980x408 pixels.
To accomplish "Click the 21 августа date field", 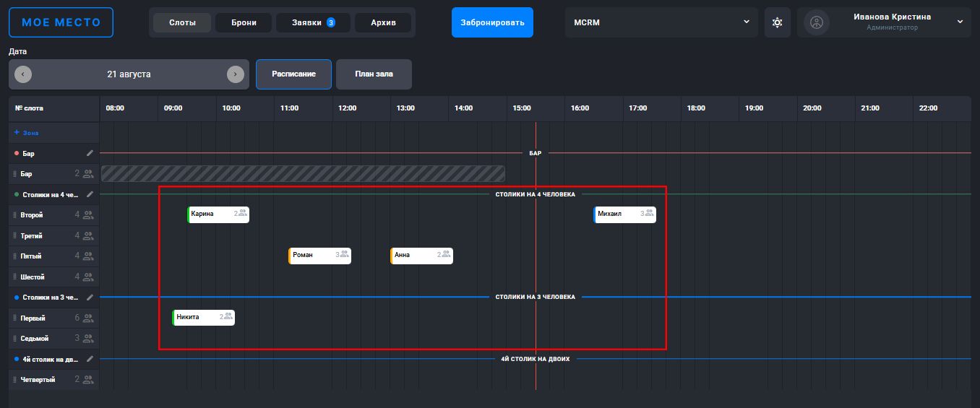I will click(x=129, y=74).
